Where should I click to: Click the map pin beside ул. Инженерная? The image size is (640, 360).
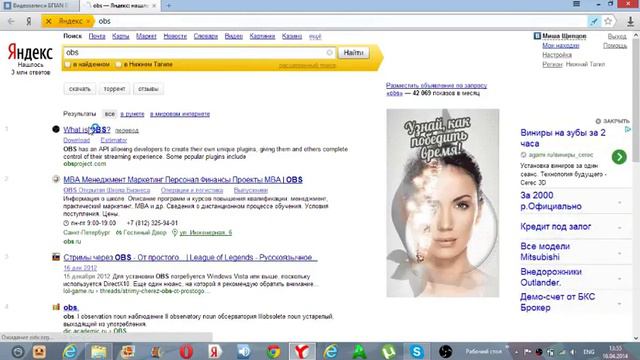coord(175,233)
